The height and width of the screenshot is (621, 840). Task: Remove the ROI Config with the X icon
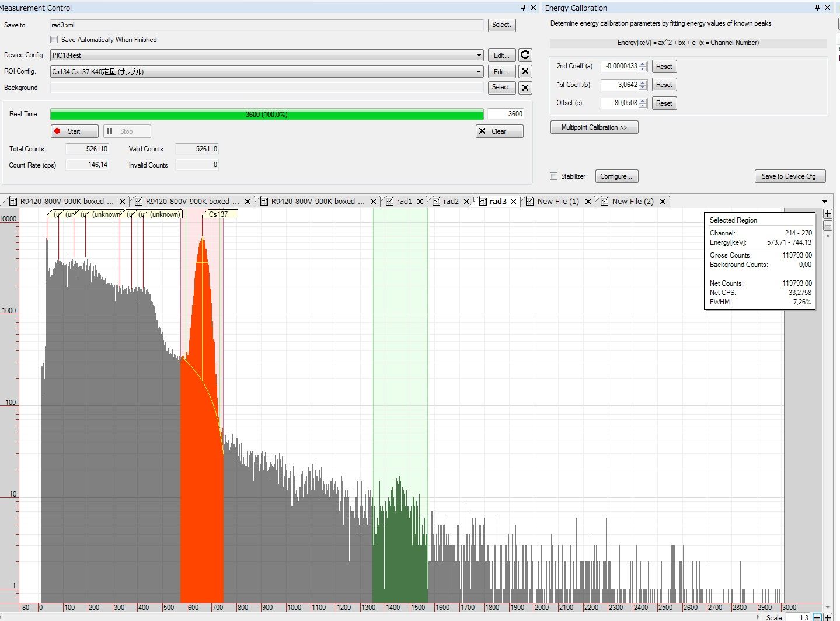pos(525,71)
